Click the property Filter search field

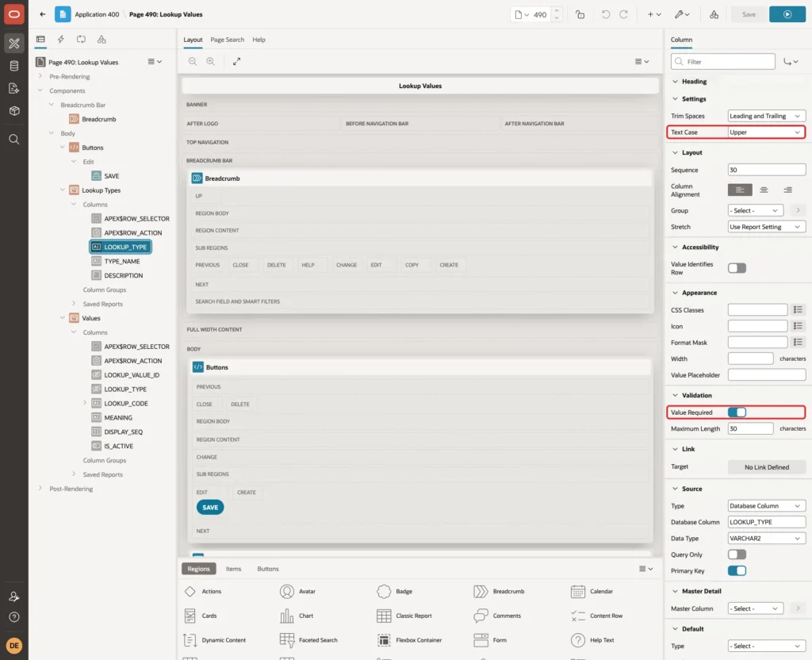723,62
